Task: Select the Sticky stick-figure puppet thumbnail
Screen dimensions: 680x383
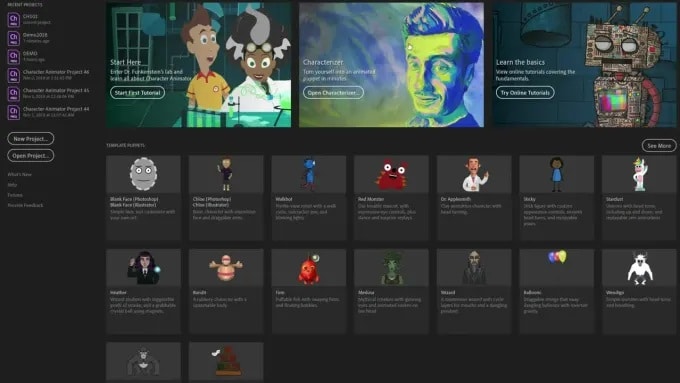Action: click(x=556, y=174)
